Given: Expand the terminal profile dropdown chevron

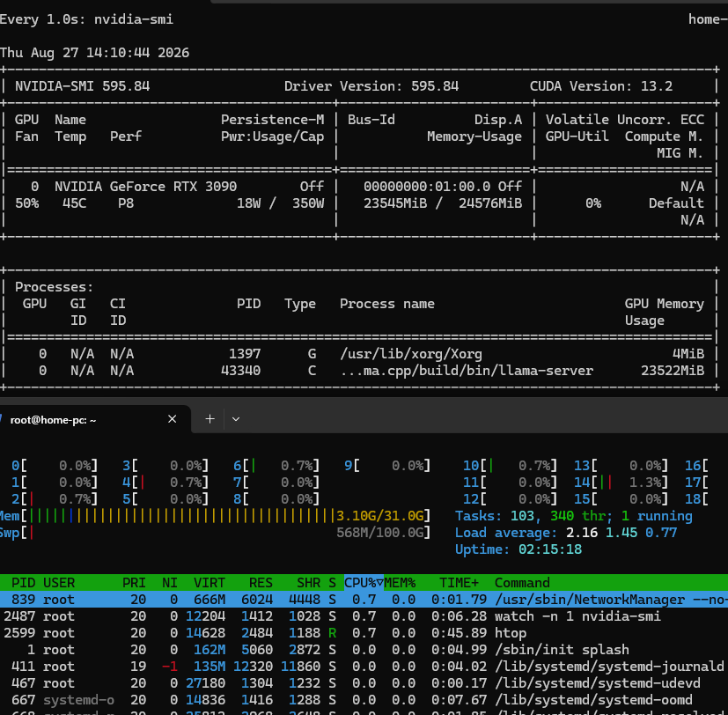Looking at the screenshot, I should (236, 419).
